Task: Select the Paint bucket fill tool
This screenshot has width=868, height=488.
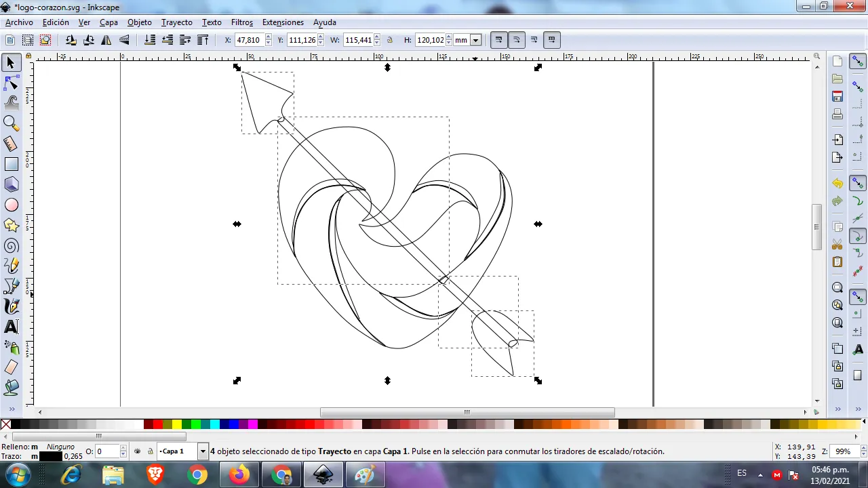Action: tap(11, 388)
